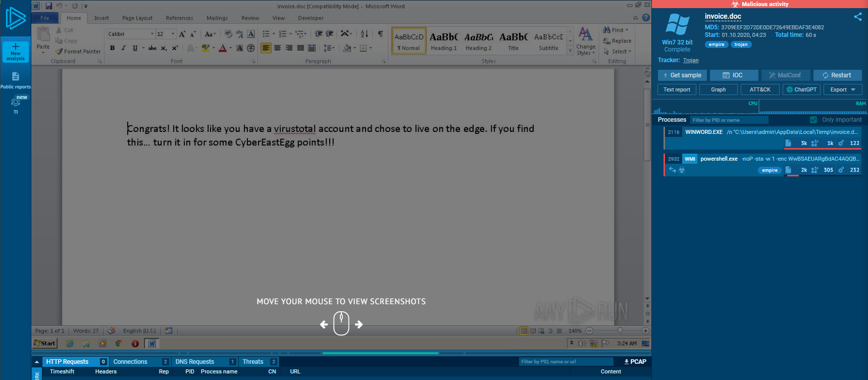Image resolution: width=868 pixels, height=380 pixels.
Task: Switch to the Threats tab
Action: [253, 362]
